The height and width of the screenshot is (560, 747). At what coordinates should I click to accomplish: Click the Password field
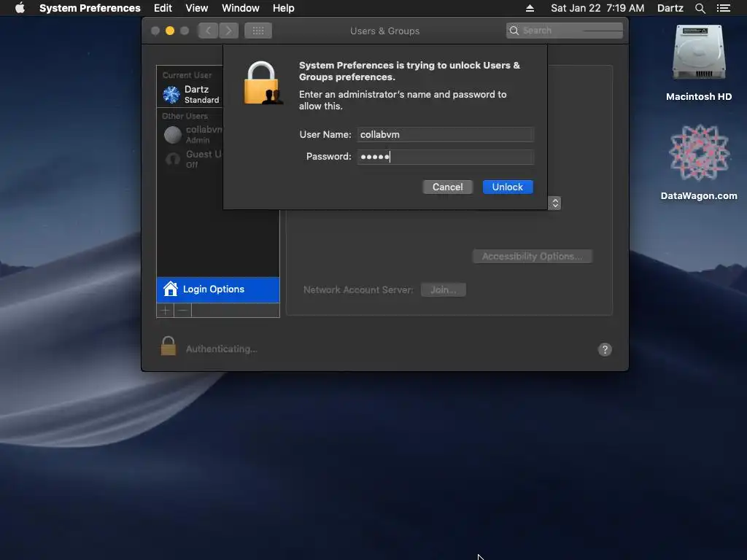click(446, 157)
